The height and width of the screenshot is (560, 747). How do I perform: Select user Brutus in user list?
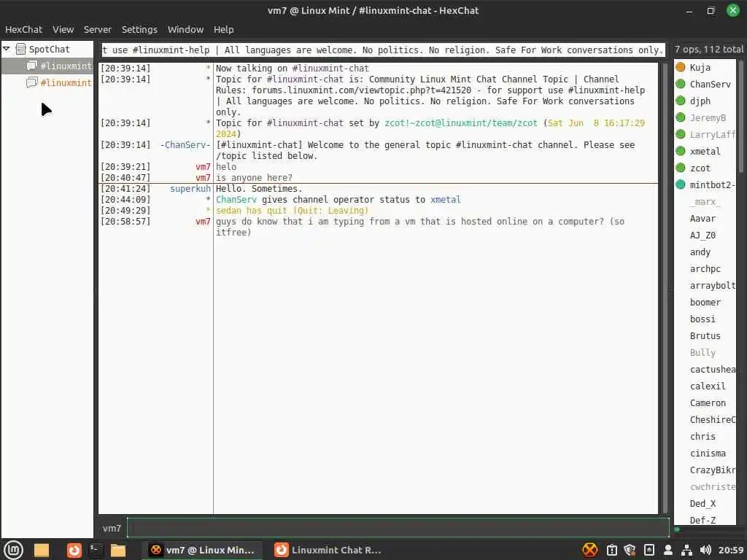[x=705, y=335]
